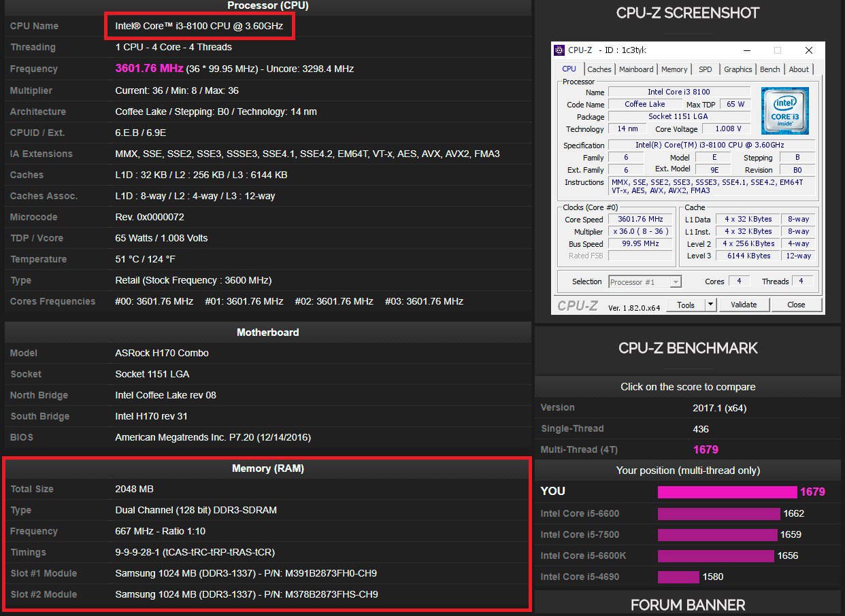Click the Core Voltage field 1.008 V

pyautogui.click(x=726, y=129)
